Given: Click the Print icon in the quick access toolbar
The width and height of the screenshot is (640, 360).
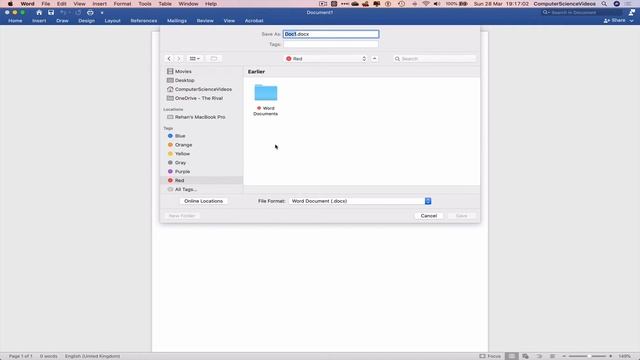Looking at the screenshot, I should tap(90, 13).
